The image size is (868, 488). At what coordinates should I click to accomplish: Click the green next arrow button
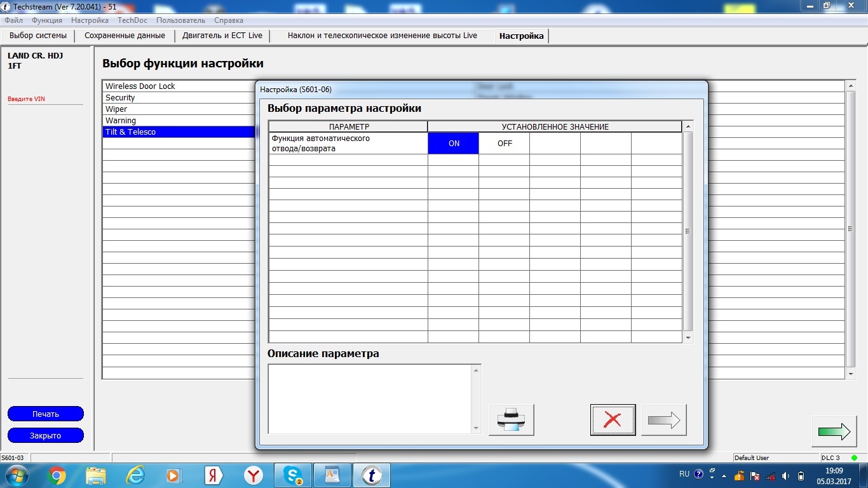[834, 431]
